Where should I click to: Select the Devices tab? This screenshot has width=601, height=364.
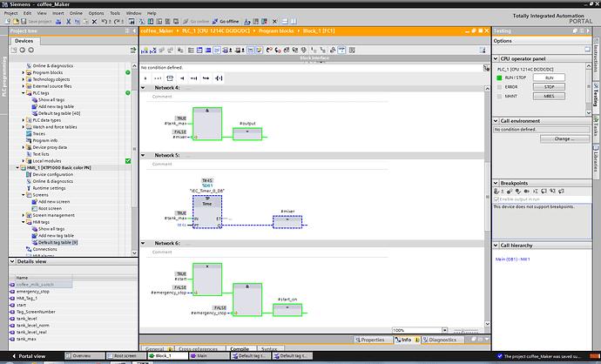(x=24, y=41)
